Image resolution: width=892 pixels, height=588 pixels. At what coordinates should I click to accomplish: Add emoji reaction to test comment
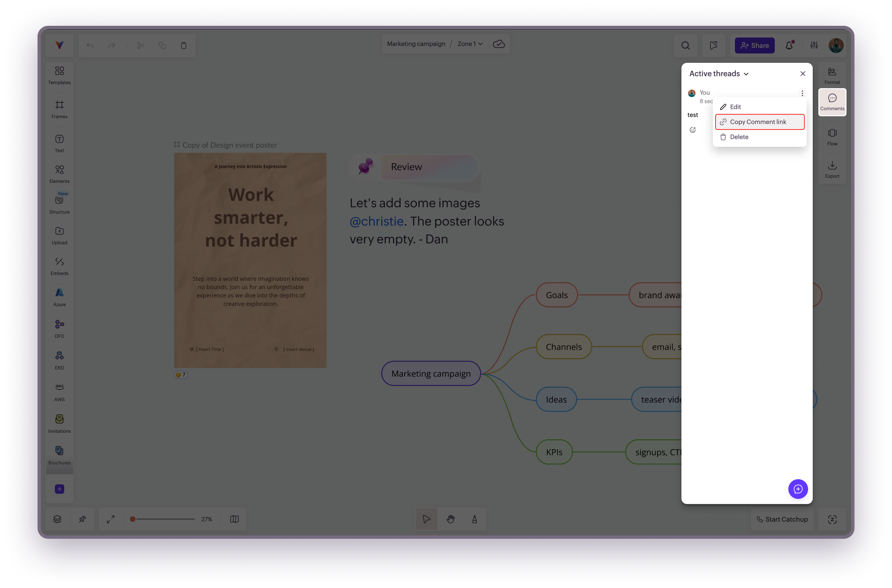pos(693,130)
